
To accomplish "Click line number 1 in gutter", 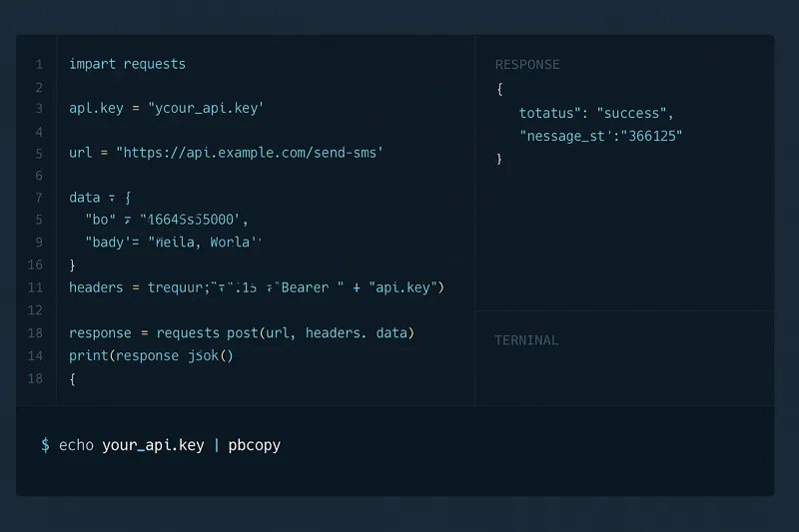I will [x=39, y=65].
